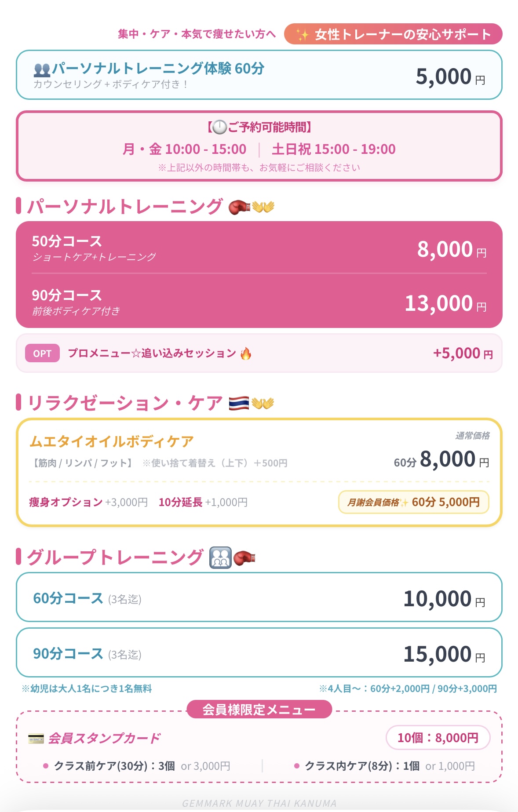The width and height of the screenshot is (518, 812).
Task: Click the boxing glove icon beside パーソナルトレーニング heading
Action: pyautogui.click(x=239, y=207)
